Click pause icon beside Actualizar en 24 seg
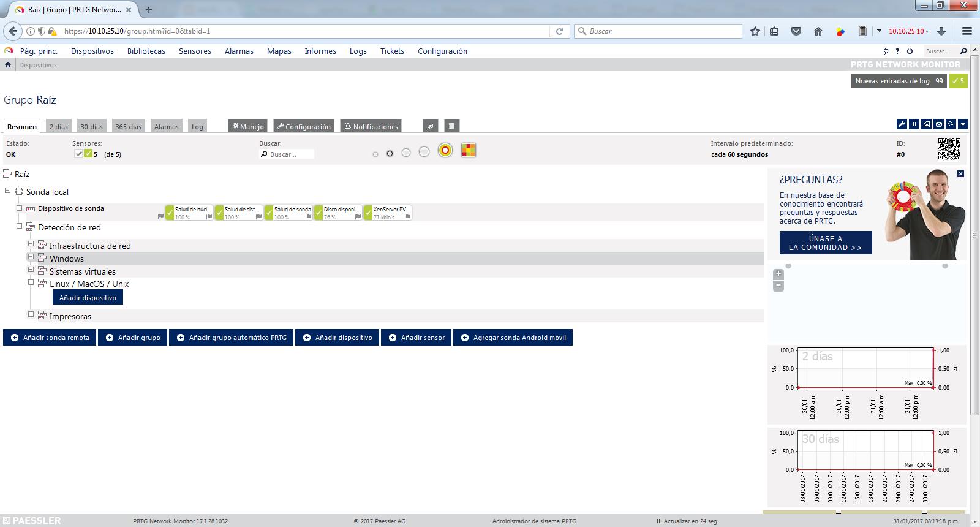980x527 pixels. 658,521
